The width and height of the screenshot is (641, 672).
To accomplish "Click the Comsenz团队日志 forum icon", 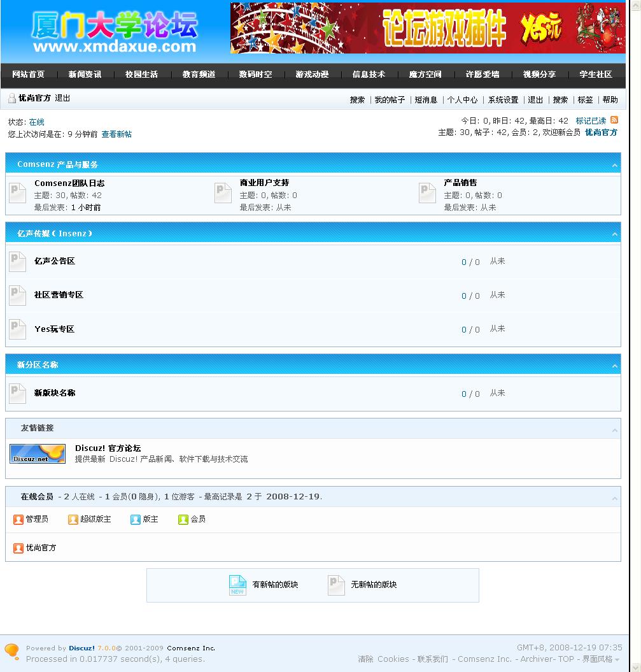I will [18, 193].
